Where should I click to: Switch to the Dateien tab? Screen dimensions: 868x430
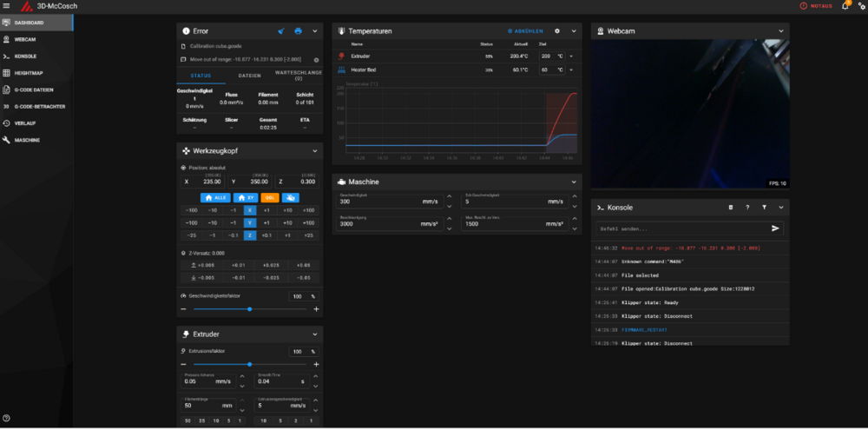[250, 76]
